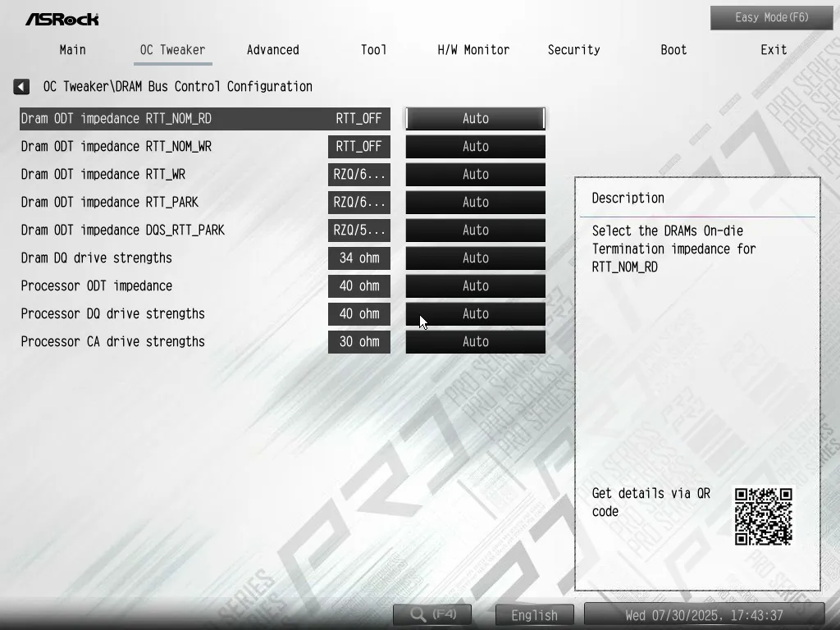840x630 pixels.
Task: Click the RZQ/5... value for DQS_RTT_PARK
Action: pyautogui.click(x=359, y=230)
